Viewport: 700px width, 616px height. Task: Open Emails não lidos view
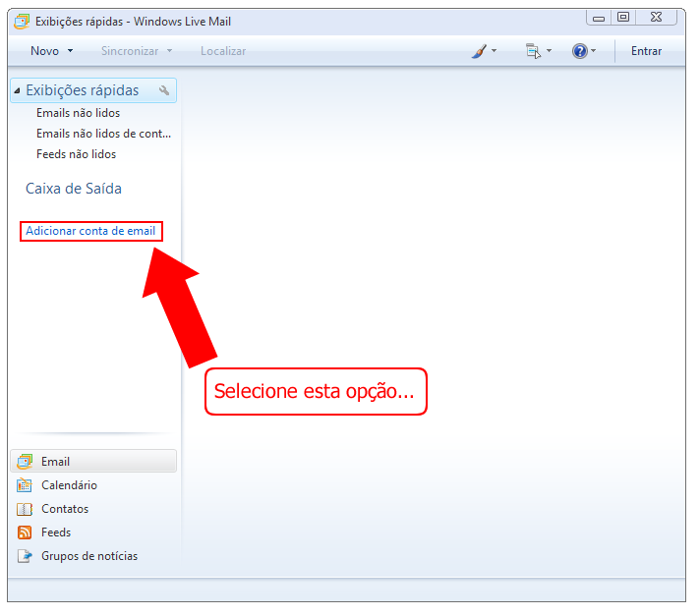click(78, 113)
